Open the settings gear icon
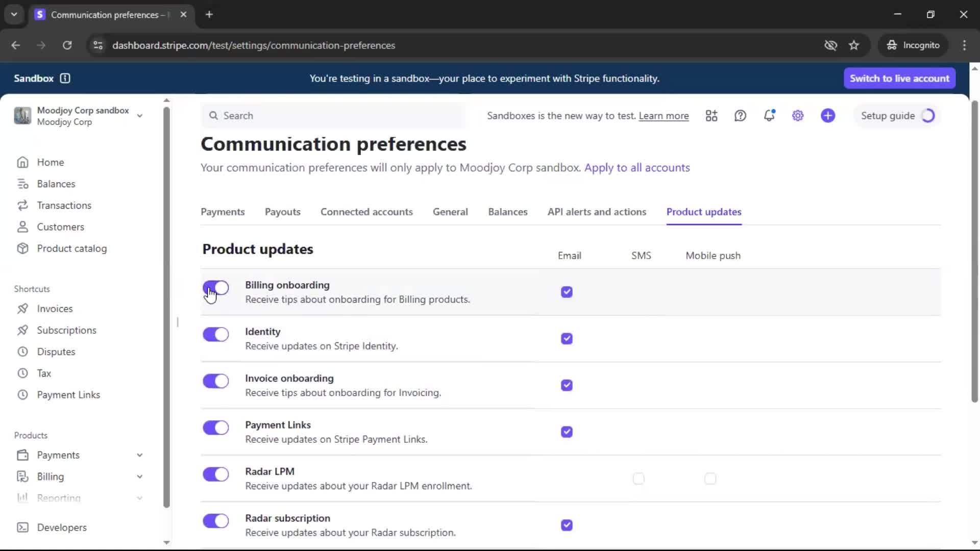 click(798, 116)
